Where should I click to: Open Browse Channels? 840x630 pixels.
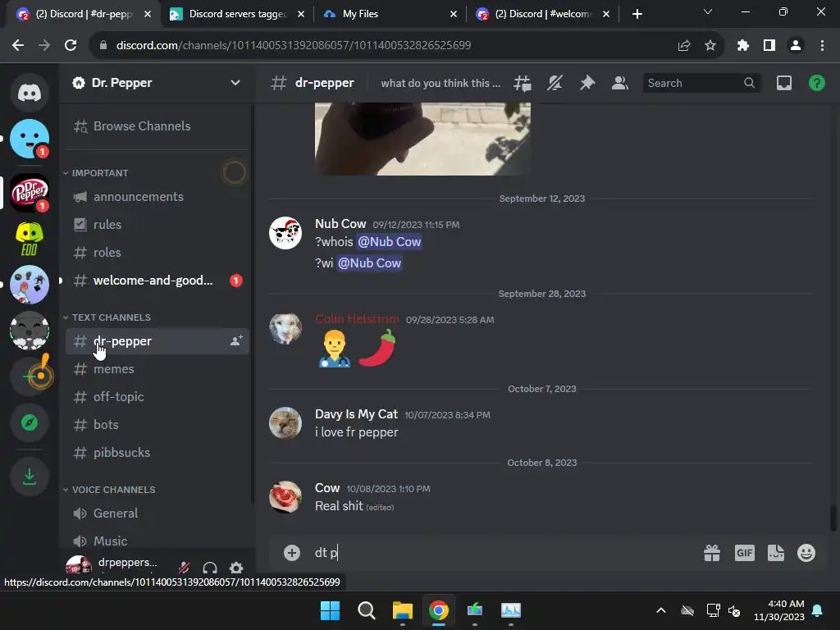pos(157,126)
